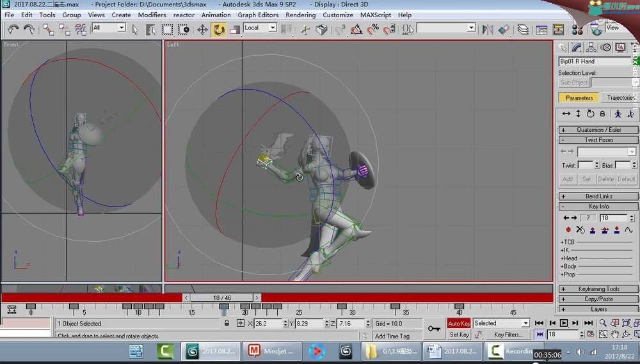Choose the Select Object arrow tool
This screenshot has height=364, width=640.
pos(136,29)
